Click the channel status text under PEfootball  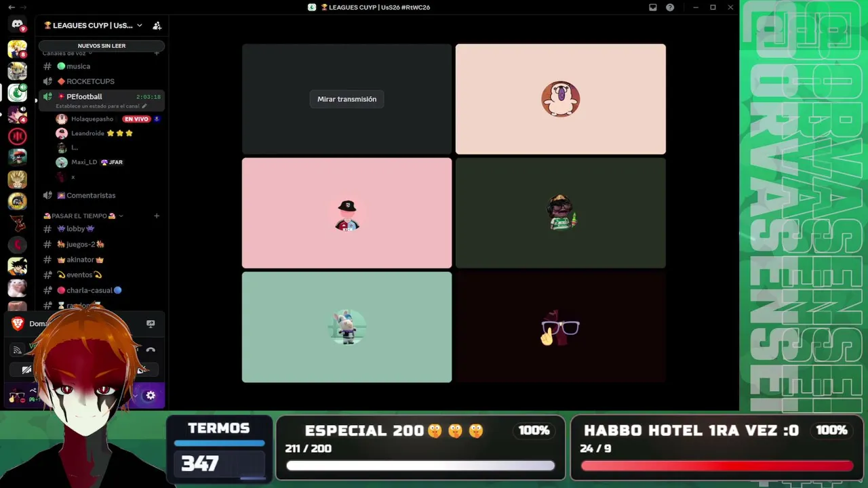[98, 106]
